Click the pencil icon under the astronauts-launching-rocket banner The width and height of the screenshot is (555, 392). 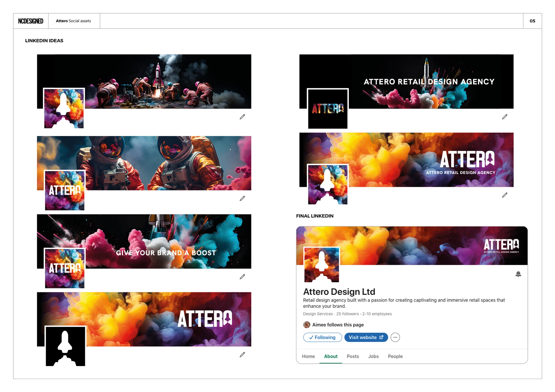[242, 117]
